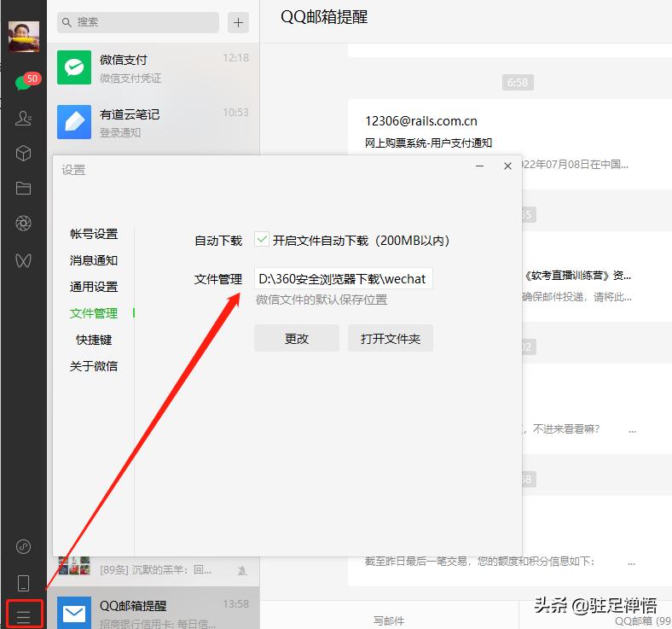Click 写邮件 at the bottom

pos(389,620)
